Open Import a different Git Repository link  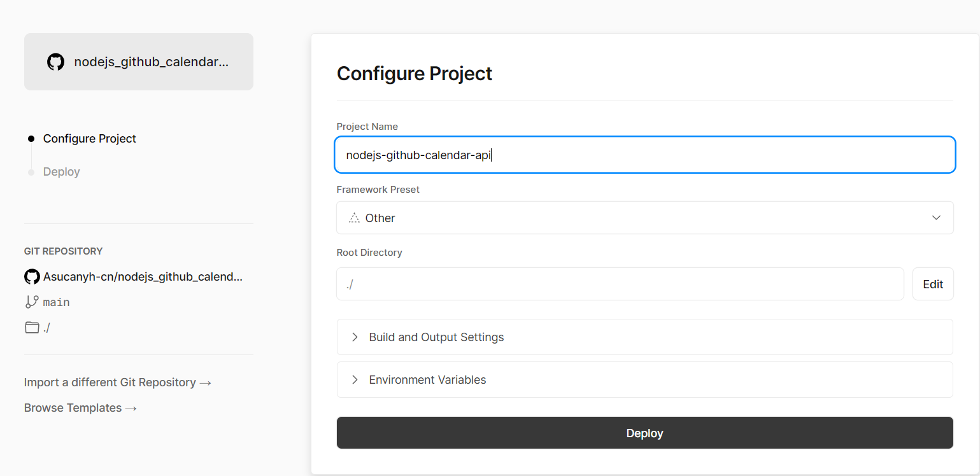(118, 382)
